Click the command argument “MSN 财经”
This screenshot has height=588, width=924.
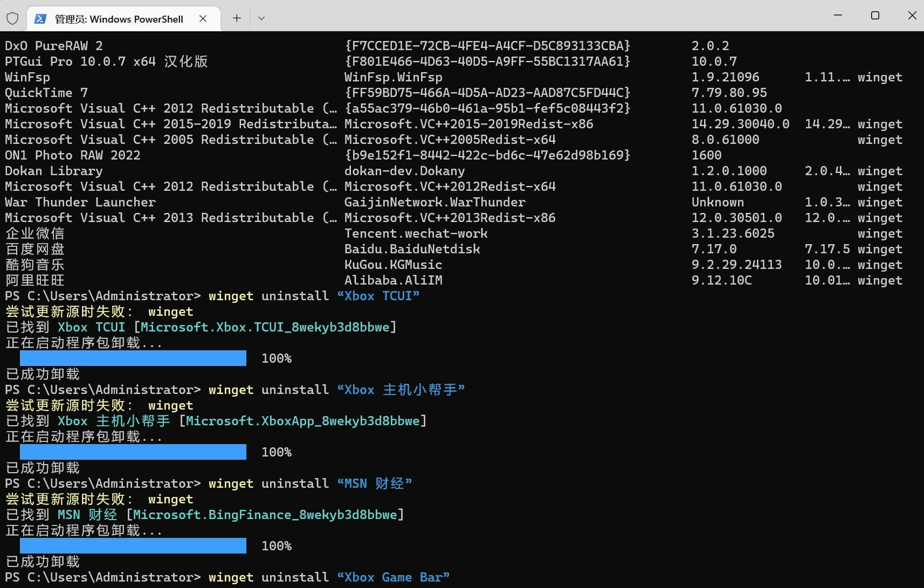[x=375, y=483]
